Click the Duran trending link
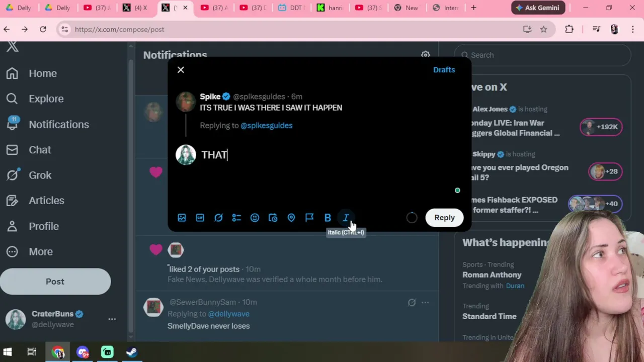The height and width of the screenshot is (362, 644). (515, 286)
